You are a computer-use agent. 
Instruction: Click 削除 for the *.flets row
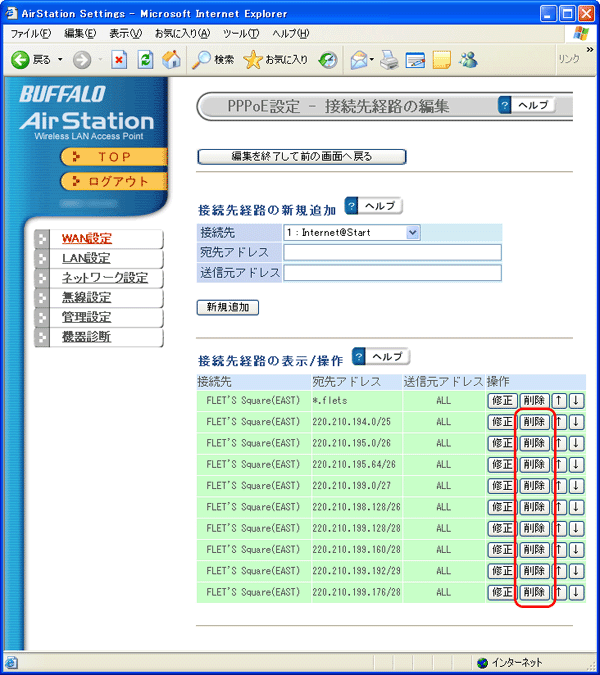534,401
